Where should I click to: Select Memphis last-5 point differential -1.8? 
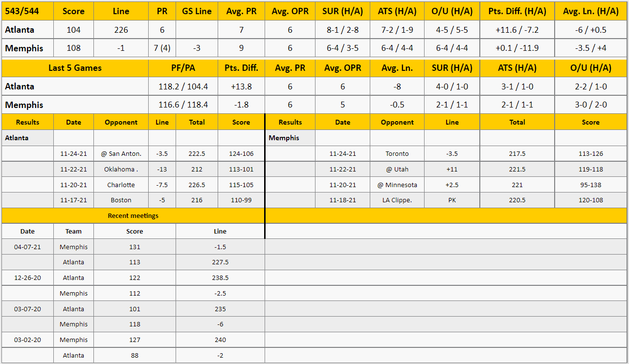pyautogui.click(x=241, y=105)
